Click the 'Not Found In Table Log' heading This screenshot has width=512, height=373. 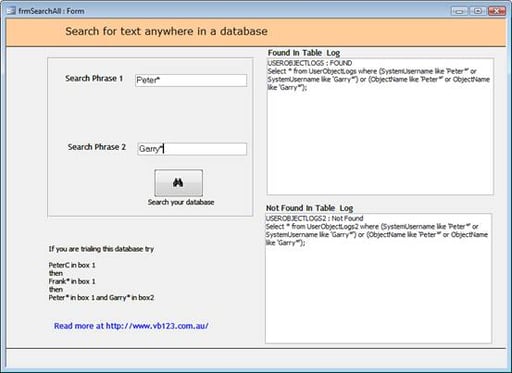click(309, 208)
